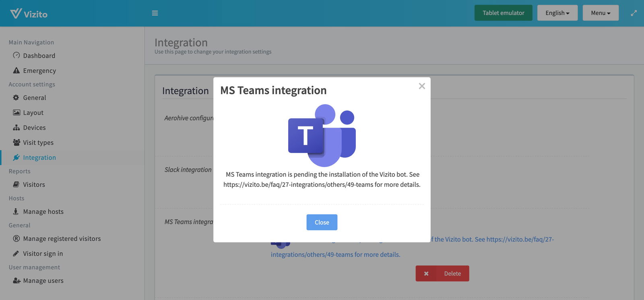Navigate to Manage users

click(x=43, y=281)
